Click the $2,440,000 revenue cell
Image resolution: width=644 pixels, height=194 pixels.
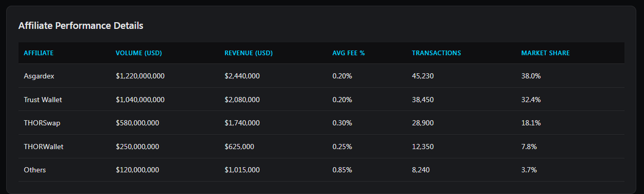click(x=242, y=76)
